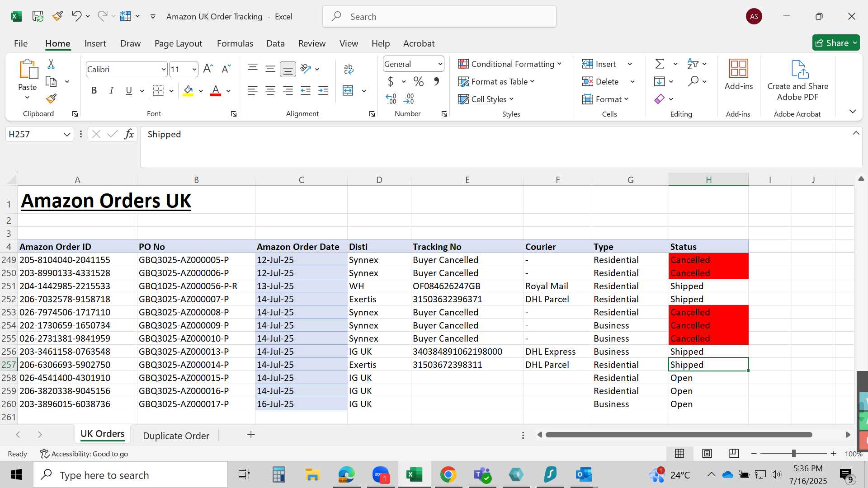The height and width of the screenshot is (488, 868).
Task: Open the Name Box H257 dropdown arrow
Action: pyautogui.click(x=67, y=135)
